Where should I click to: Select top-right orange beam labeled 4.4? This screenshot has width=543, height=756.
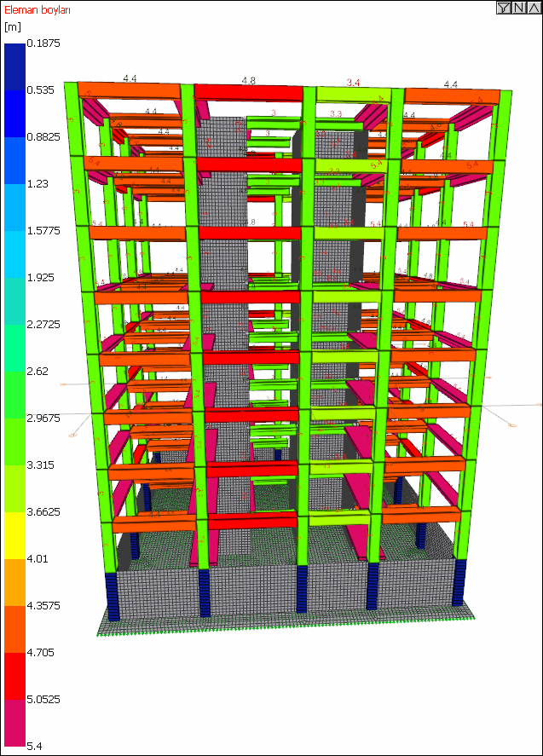pos(452,96)
